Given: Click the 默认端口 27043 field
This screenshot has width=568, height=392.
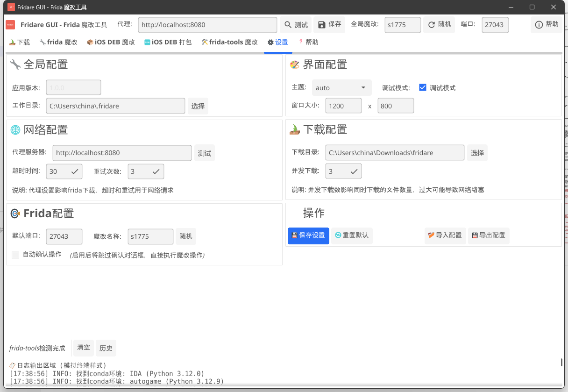Looking at the screenshot, I should pos(64,236).
